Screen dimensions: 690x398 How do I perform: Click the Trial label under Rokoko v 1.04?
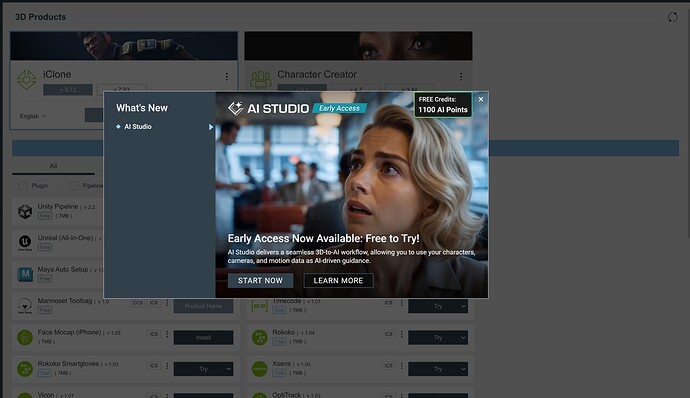279,341
